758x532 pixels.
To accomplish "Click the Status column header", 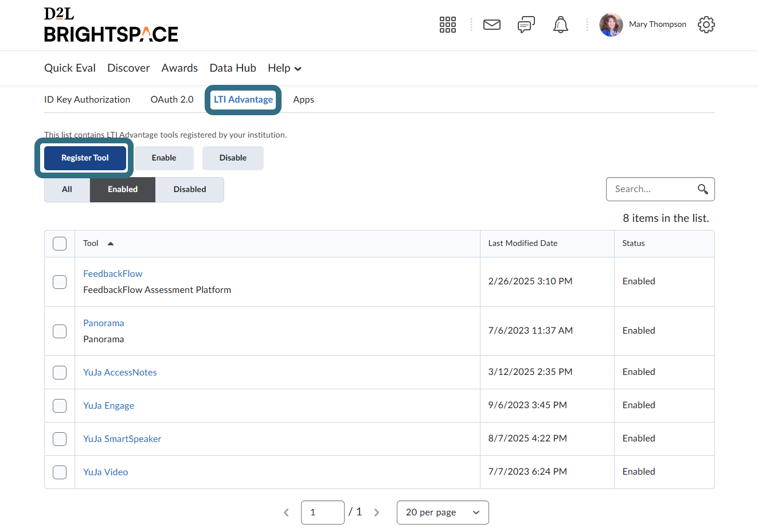I will (634, 244).
